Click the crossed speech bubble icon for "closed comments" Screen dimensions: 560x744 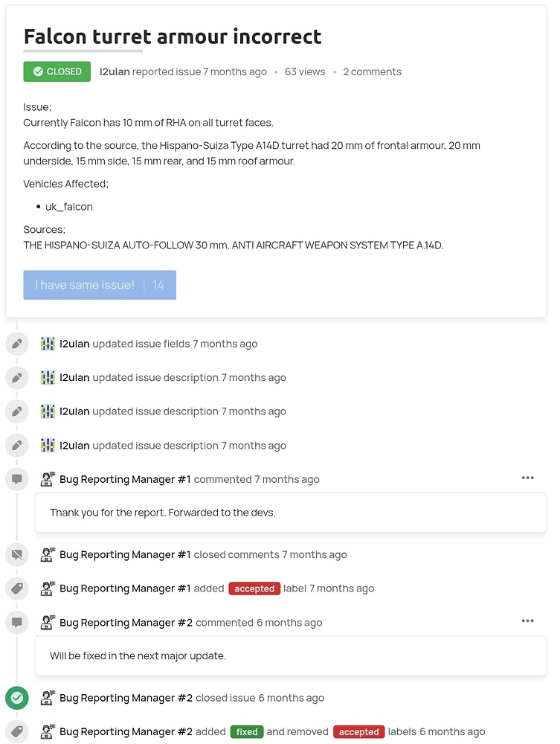click(x=16, y=554)
